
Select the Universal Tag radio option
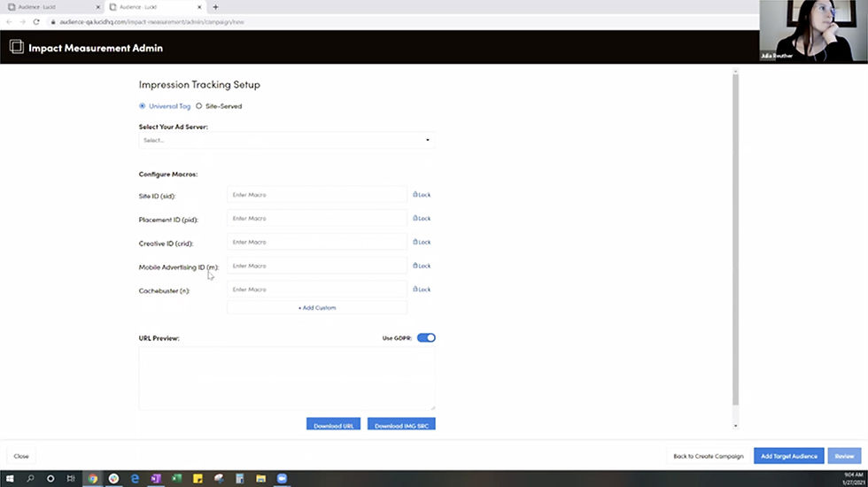(143, 105)
